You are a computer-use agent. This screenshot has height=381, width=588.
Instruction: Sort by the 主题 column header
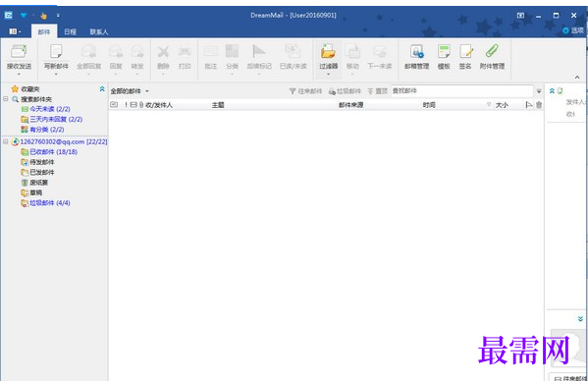(218, 105)
